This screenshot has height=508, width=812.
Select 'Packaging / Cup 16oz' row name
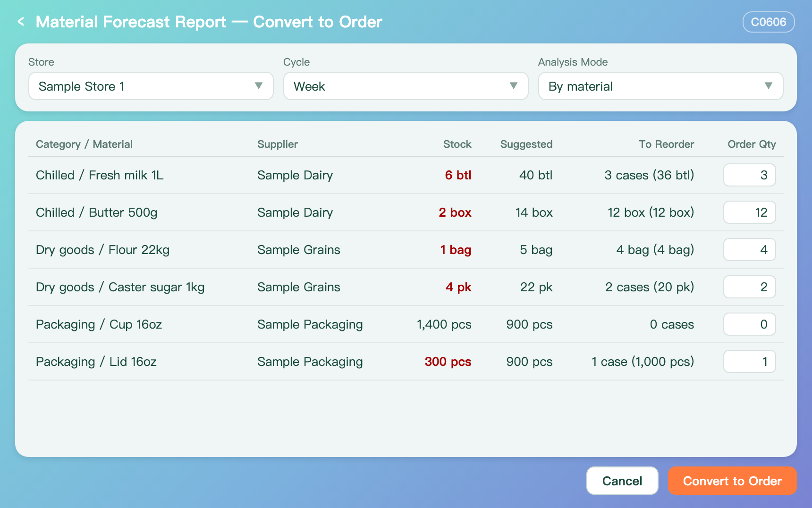tap(99, 324)
